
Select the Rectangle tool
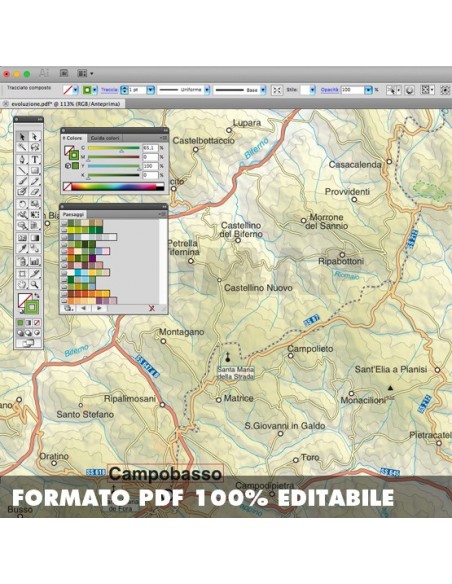(x=35, y=170)
